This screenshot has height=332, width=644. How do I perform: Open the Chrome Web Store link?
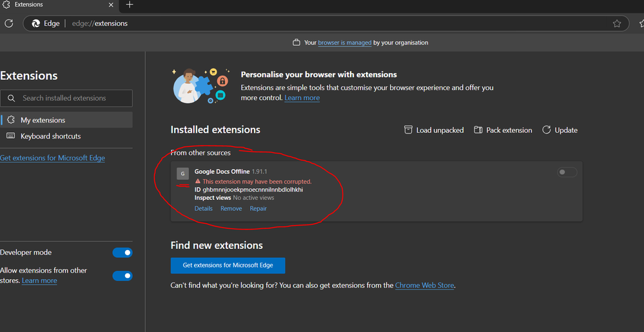(x=425, y=285)
